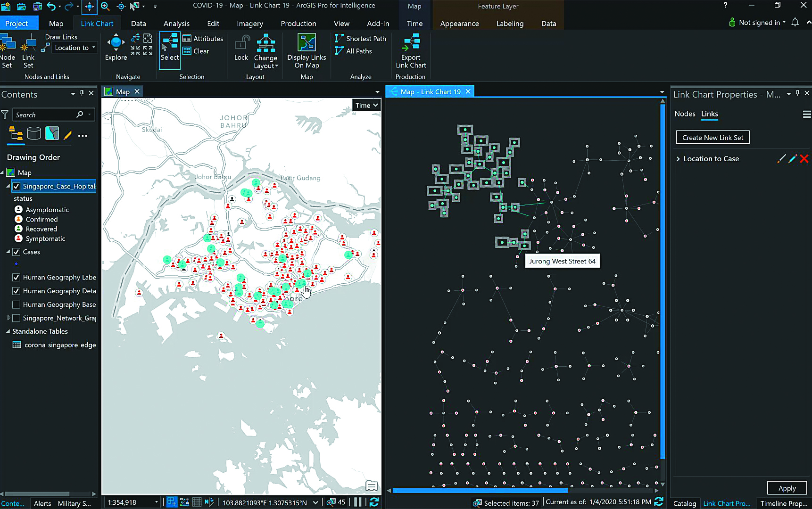This screenshot has width=812, height=509.
Task: Click Create New Link Set button
Action: coord(713,138)
